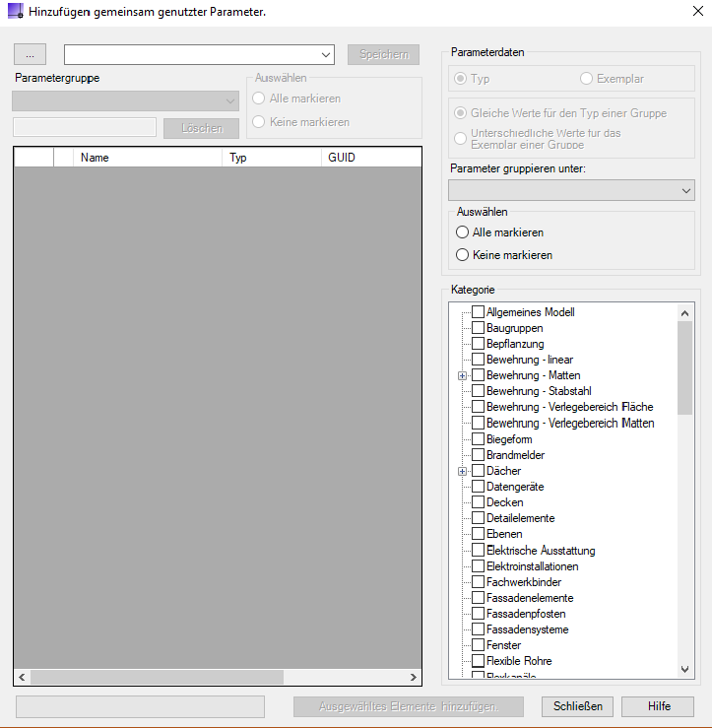Check the Baugruppen category
The image size is (712, 728).
[x=478, y=328]
